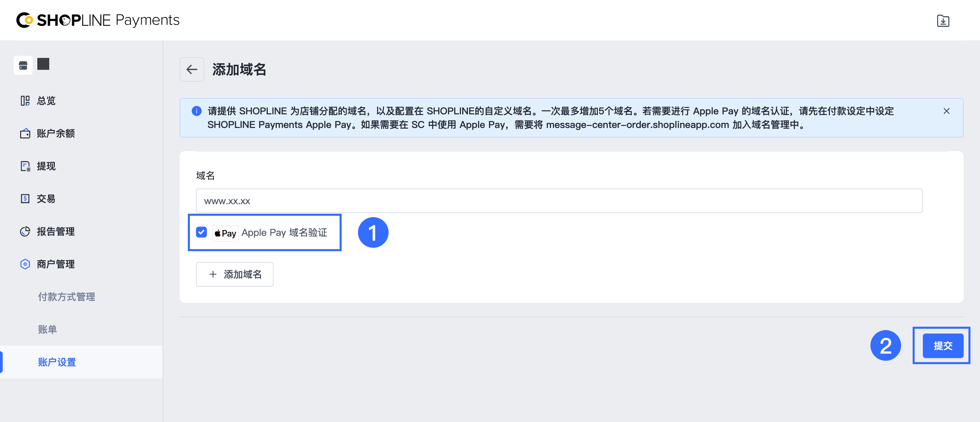Click the wallet balance icon
Image resolution: width=980 pixels, height=422 pixels.
tap(25, 133)
